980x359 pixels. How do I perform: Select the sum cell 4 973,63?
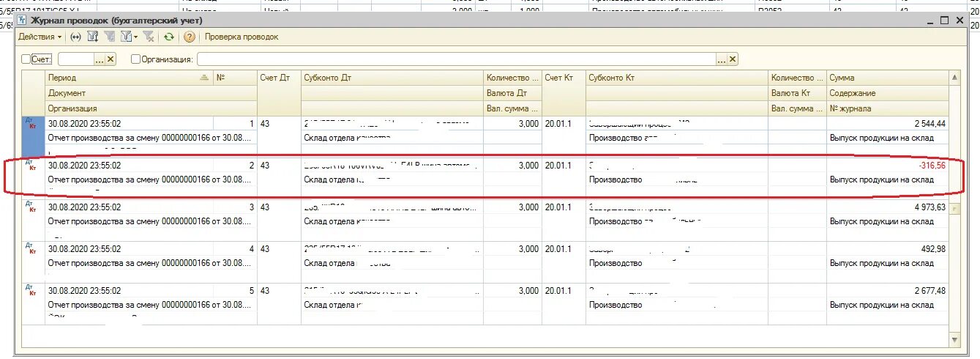[888, 207]
